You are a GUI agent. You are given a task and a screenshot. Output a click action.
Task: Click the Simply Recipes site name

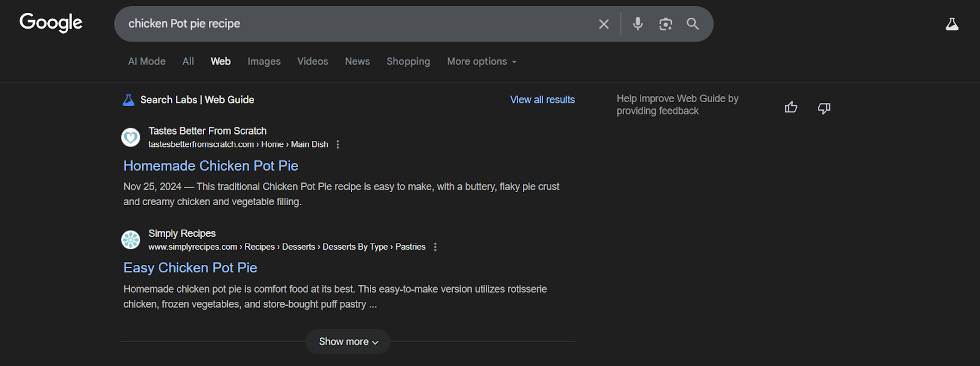[182, 233]
